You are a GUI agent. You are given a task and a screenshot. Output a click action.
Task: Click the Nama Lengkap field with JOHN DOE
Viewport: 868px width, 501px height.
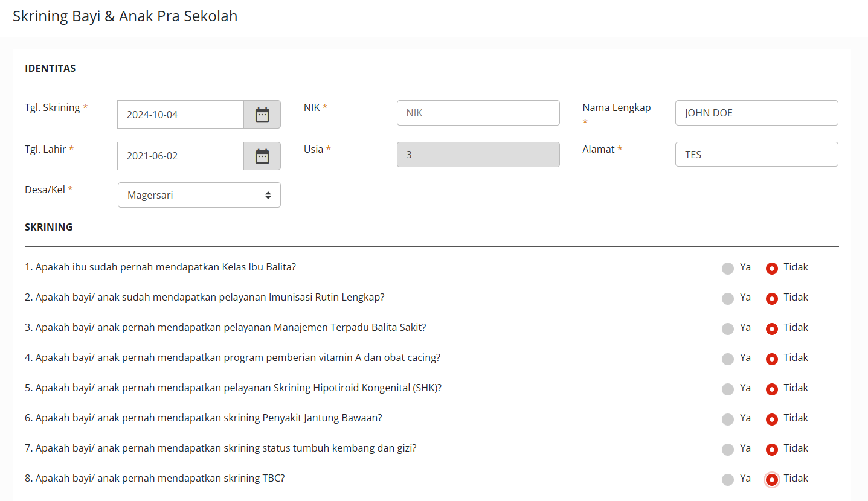[x=757, y=113]
